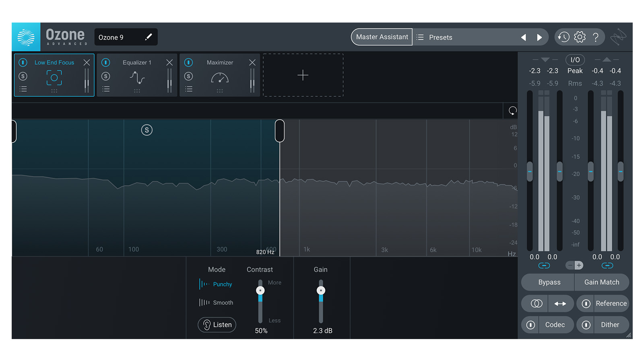The image size is (644, 362).
Task: Rename preset with the pencil icon
Action: pyautogui.click(x=149, y=37)
